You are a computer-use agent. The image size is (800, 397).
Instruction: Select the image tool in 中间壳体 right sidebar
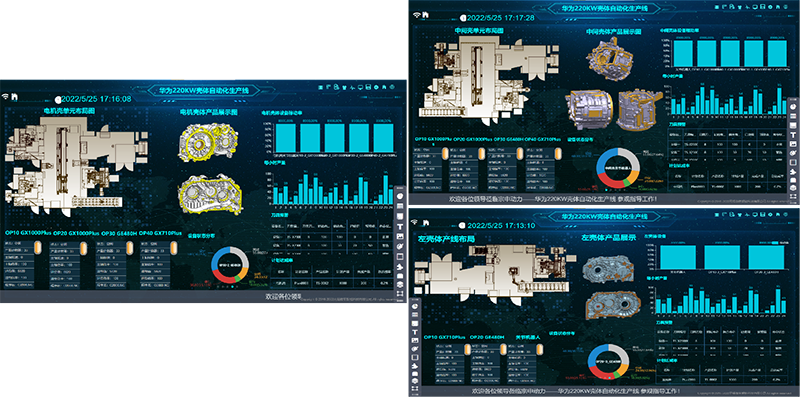point(793,143)
